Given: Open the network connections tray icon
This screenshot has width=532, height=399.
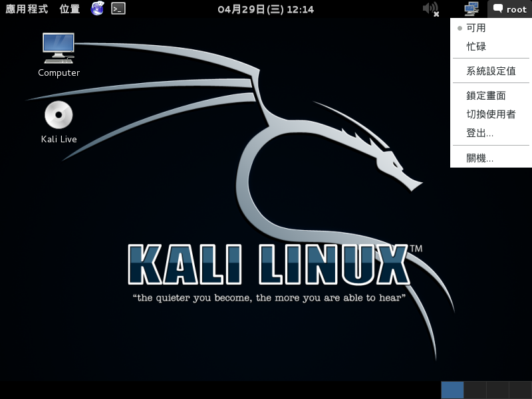Looking at the screenshot, I should click(471, 9).
